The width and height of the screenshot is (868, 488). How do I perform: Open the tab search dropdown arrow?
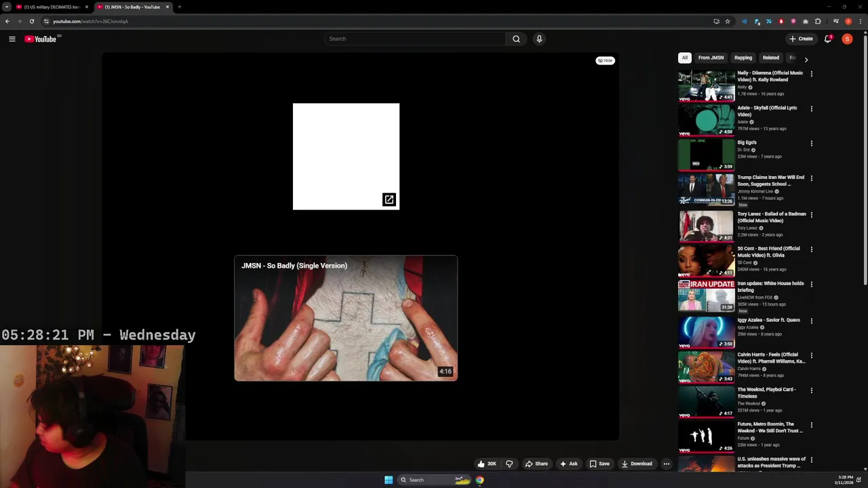click(6, 7)
